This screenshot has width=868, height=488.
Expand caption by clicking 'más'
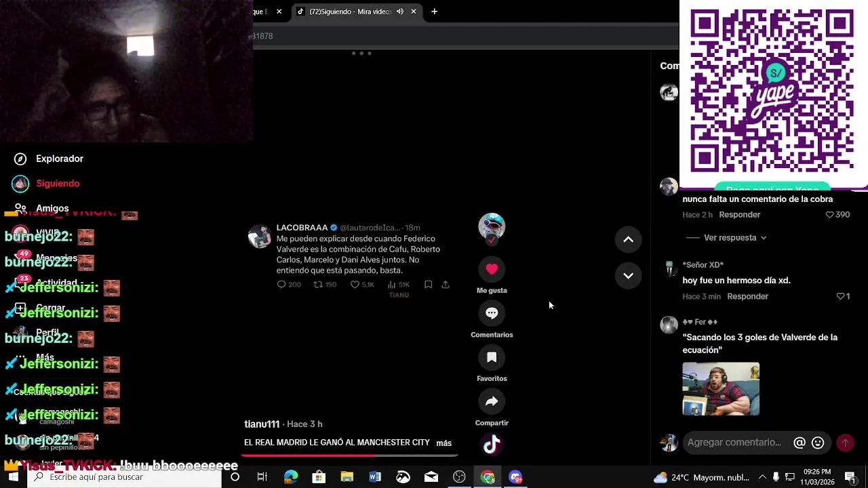tap(443, 443)
